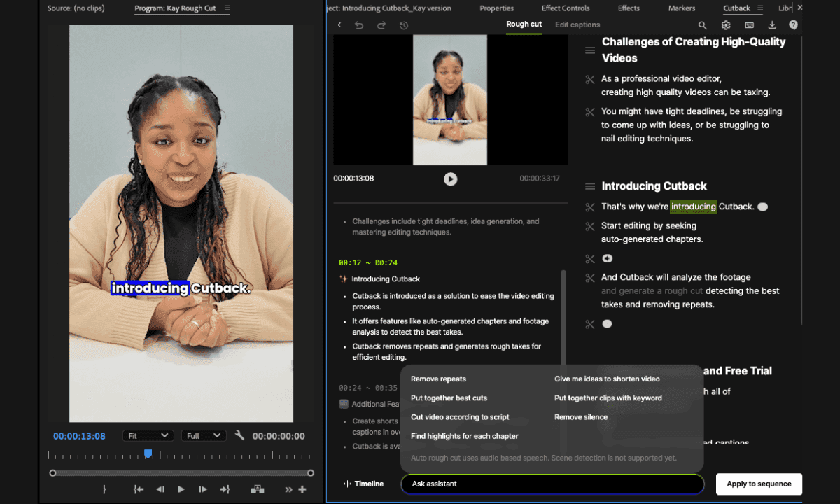Screen dimensions: 840x504
Task: Open the plus Button Editor icon
Action: tap(302, 490)
